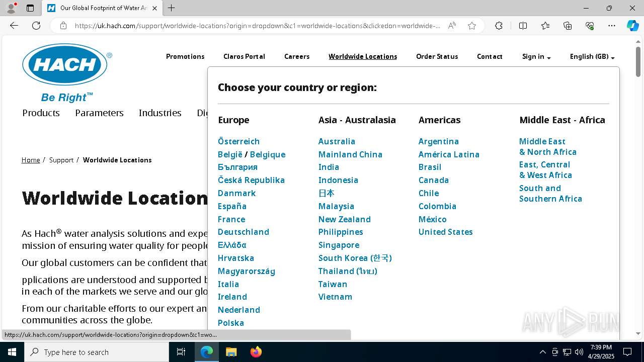Screen dimensions: 644x362
Task: Select South and Southern Africa
Action: (550, 194)
